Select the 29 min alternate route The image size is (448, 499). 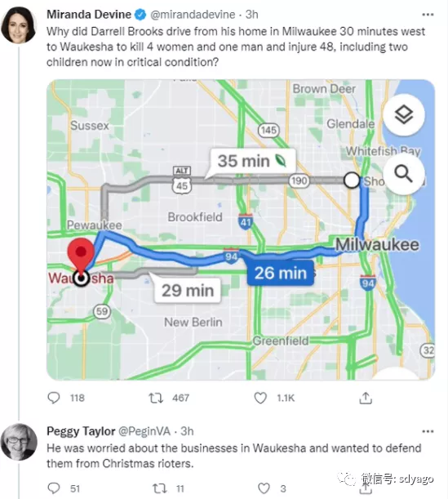(x=188, y=291)
